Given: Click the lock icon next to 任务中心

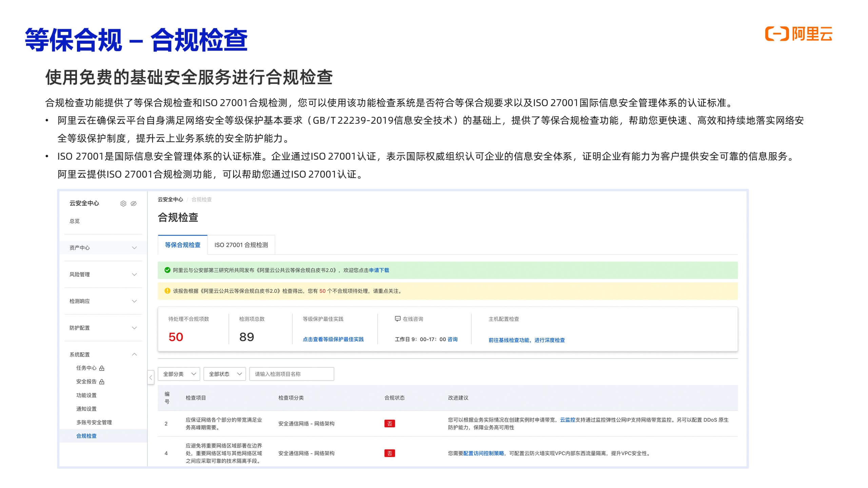Looking at the screenshot, I should coord(102,368).
